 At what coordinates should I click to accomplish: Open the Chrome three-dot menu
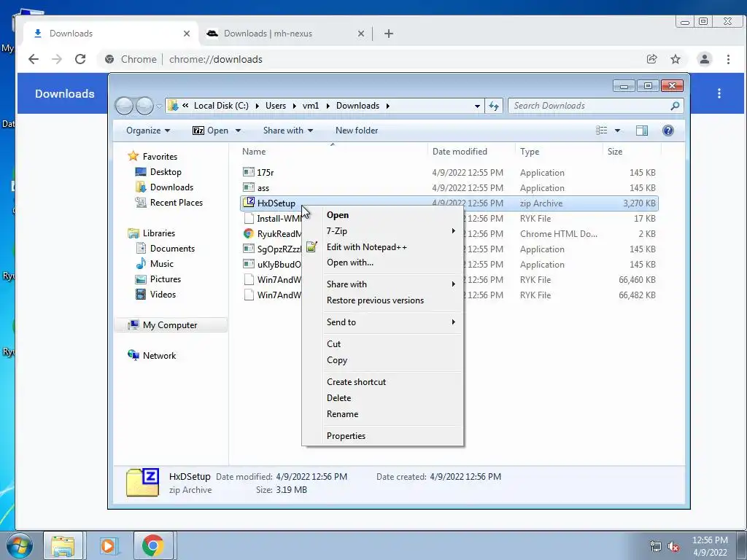point(728,59)
